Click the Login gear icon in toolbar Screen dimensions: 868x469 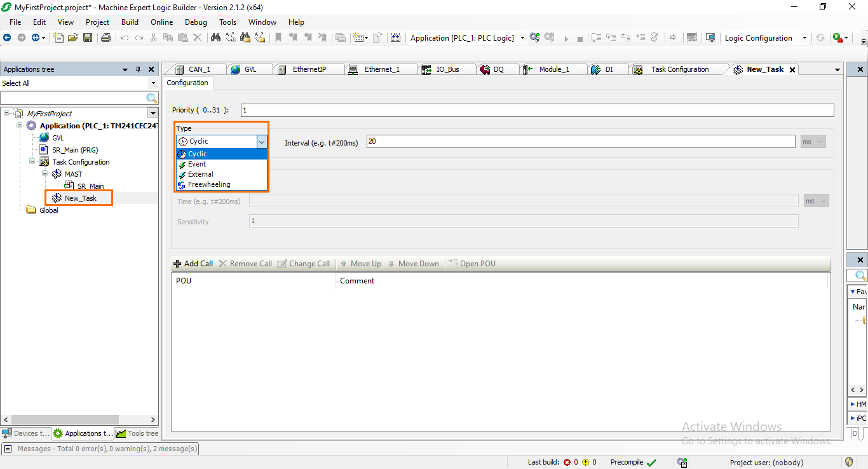click(x=534, y=37)
